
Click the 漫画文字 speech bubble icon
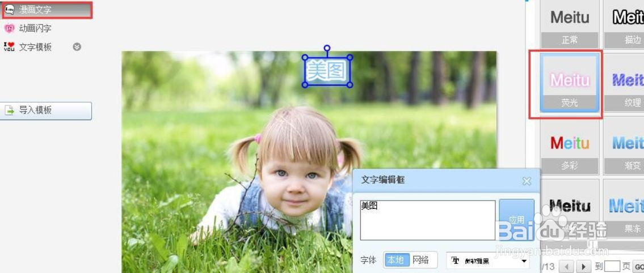10,10
